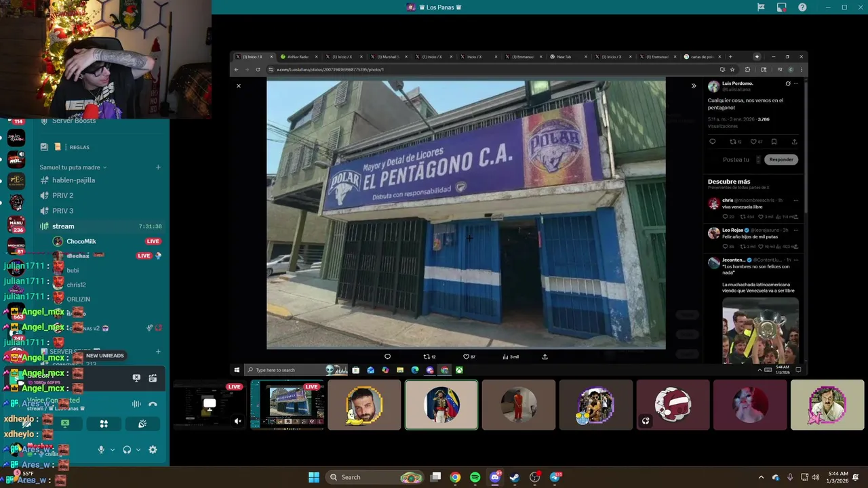Viewport: 868px width, 488px height.
Task: Open the Manu server with 236 badge
Action: pos(16,224)
